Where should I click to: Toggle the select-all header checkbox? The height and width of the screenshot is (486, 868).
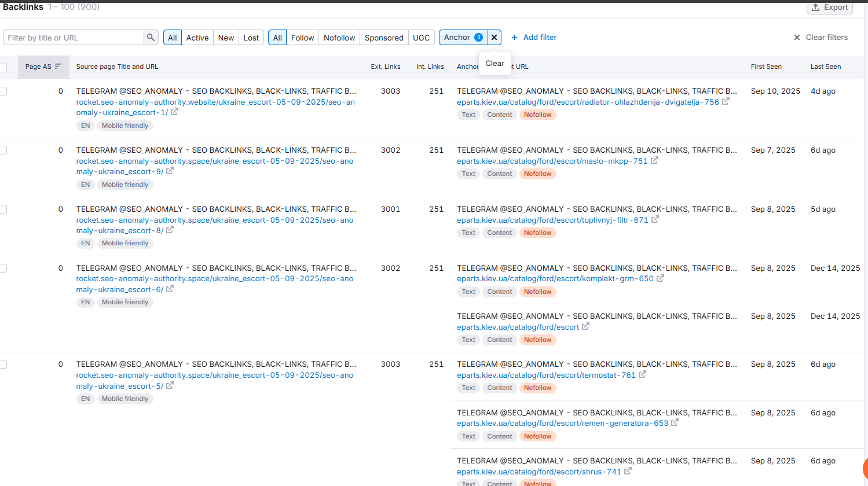pos(3,68)
